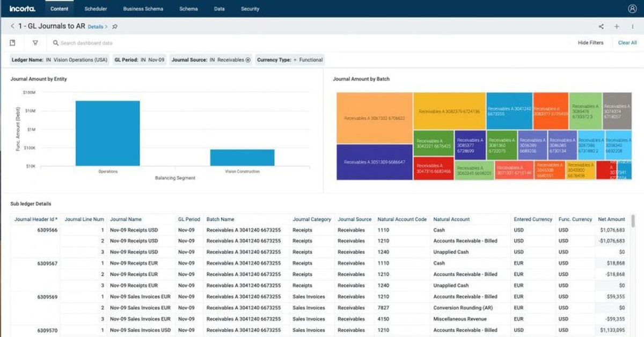This screenshot has width=644, height=337.
Task: Click Journal Header Id 6309570 cell
Action: 47,330
